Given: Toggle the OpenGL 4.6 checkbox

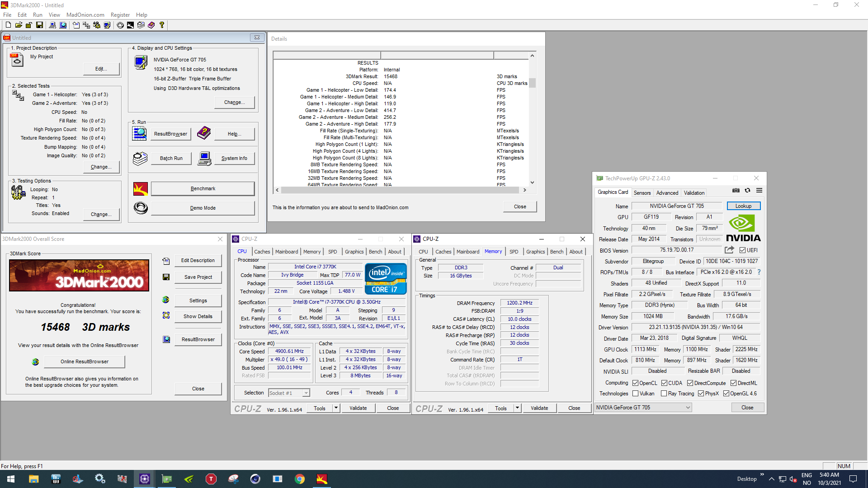Looking at the screenshot, I should coord(726,394).
